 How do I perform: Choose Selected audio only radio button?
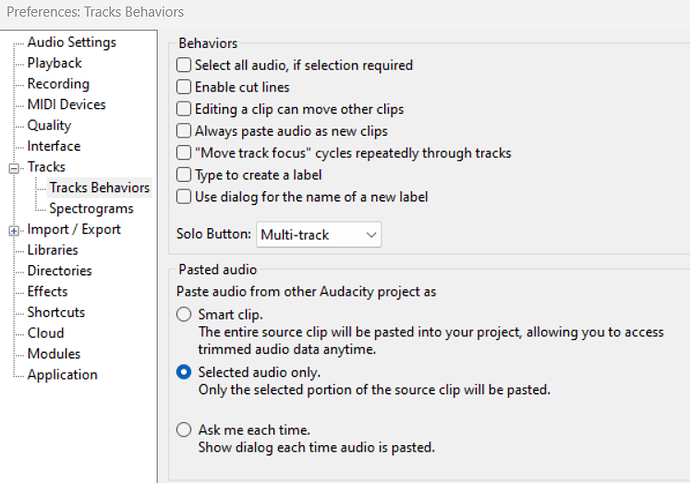[x=184, y=372]
